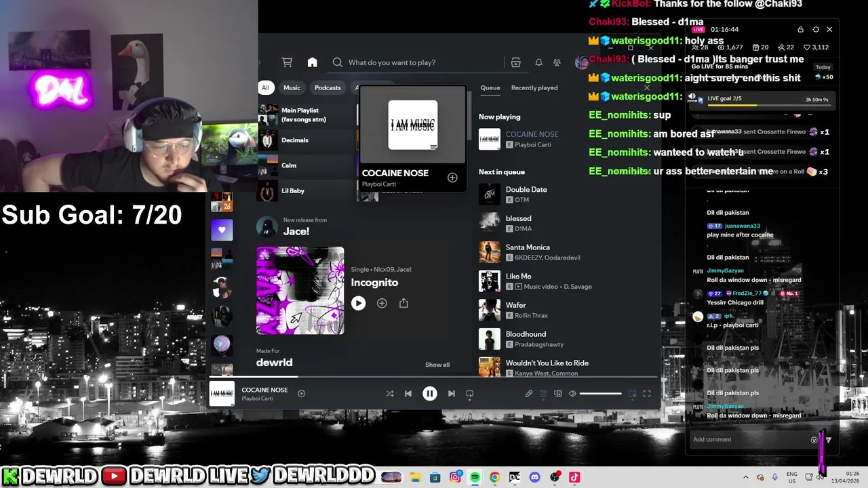
Task: Mute the Spotify volume speaker icon
Action: tap(572, 394)
